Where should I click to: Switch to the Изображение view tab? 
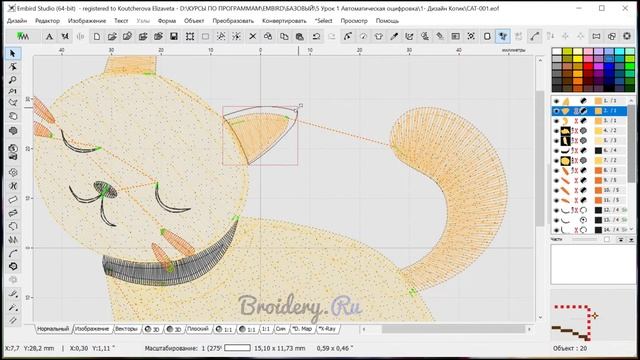92,329
